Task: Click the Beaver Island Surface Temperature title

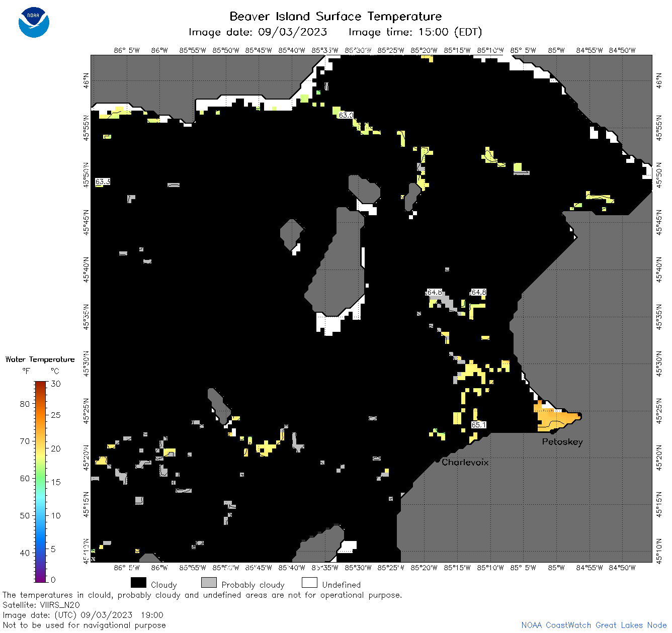Action: tap(335, 17)
